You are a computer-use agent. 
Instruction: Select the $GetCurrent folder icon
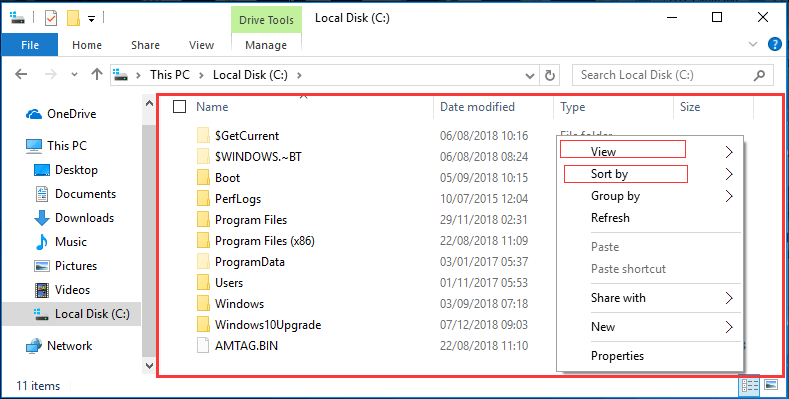pos(203,135)
